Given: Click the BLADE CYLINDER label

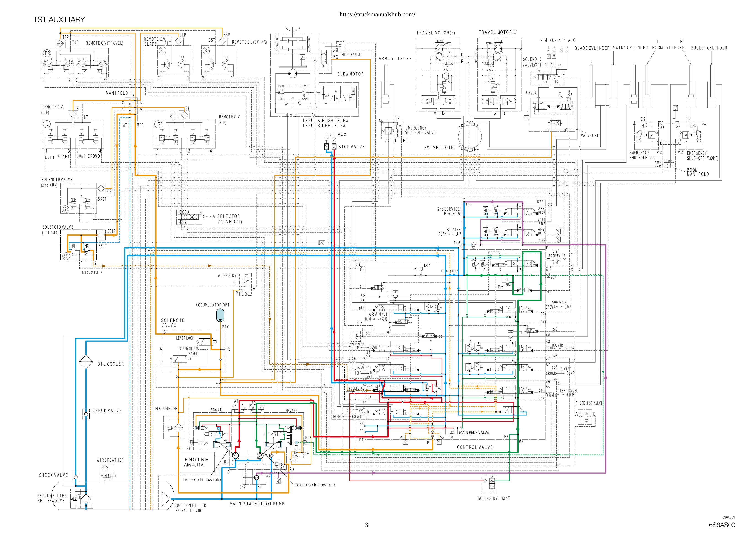Looking at the screenshot, I should coord(592,48).
